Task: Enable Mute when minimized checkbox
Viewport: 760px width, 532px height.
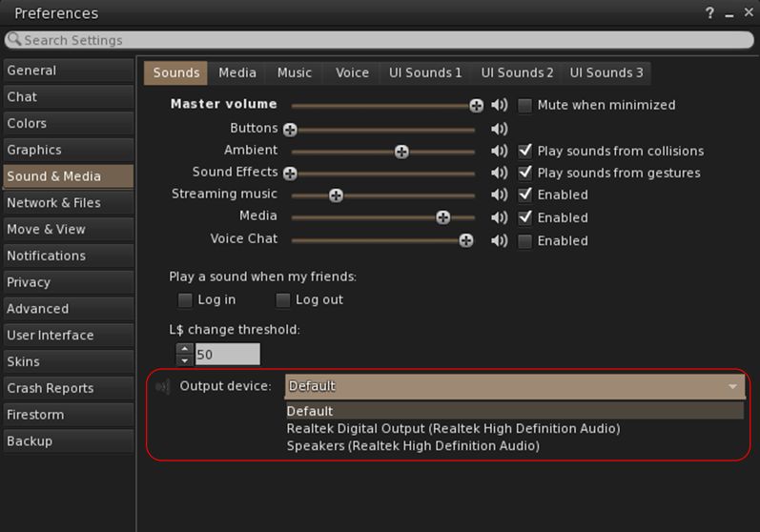Action: 524,106
